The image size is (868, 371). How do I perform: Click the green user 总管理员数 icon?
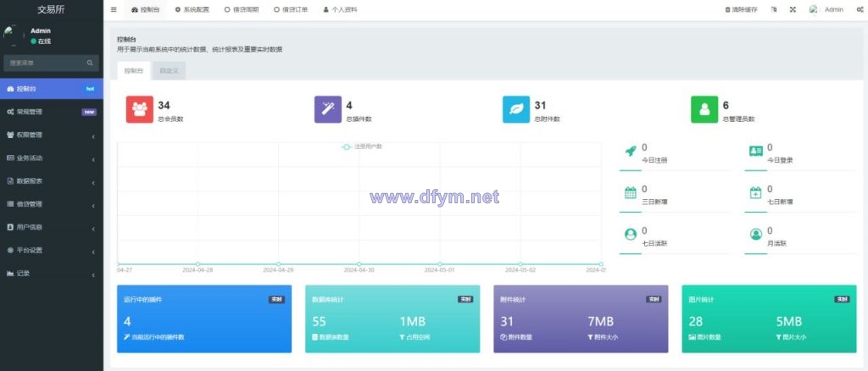coord(704,109)
